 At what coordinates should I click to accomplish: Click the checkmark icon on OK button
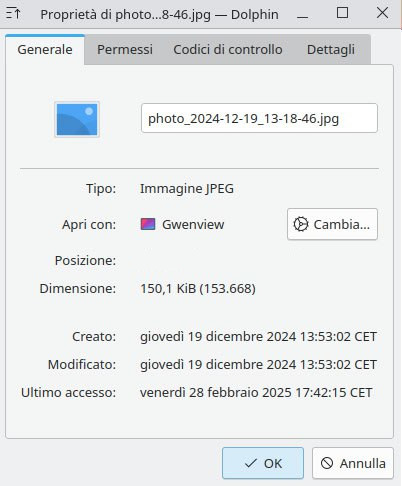click(x=251, y=463)
